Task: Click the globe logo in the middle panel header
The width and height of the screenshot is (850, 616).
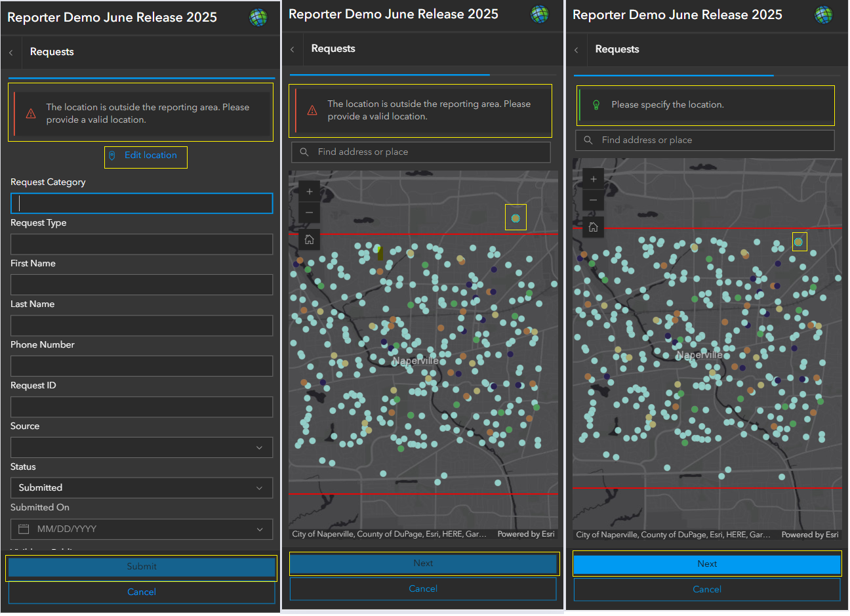Action: (540, 14)
